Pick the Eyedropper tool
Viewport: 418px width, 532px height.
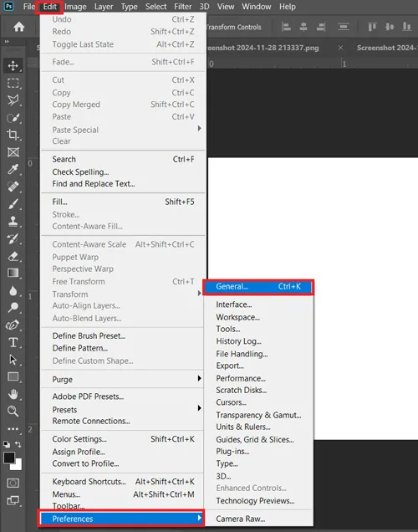point(13,169)
